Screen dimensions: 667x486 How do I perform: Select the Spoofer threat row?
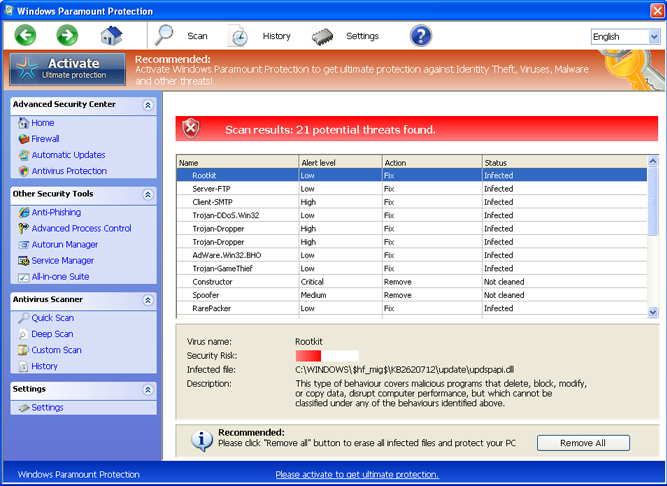[412, 295]
